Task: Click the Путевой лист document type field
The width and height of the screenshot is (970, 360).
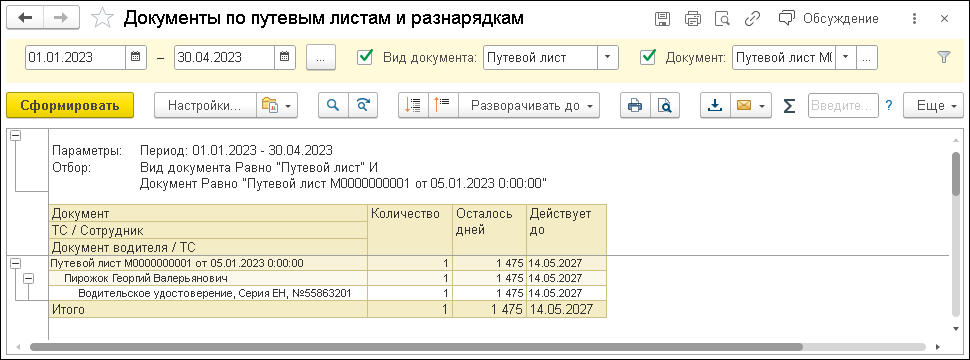Action: pyautogui.click(x=541, y=57)
